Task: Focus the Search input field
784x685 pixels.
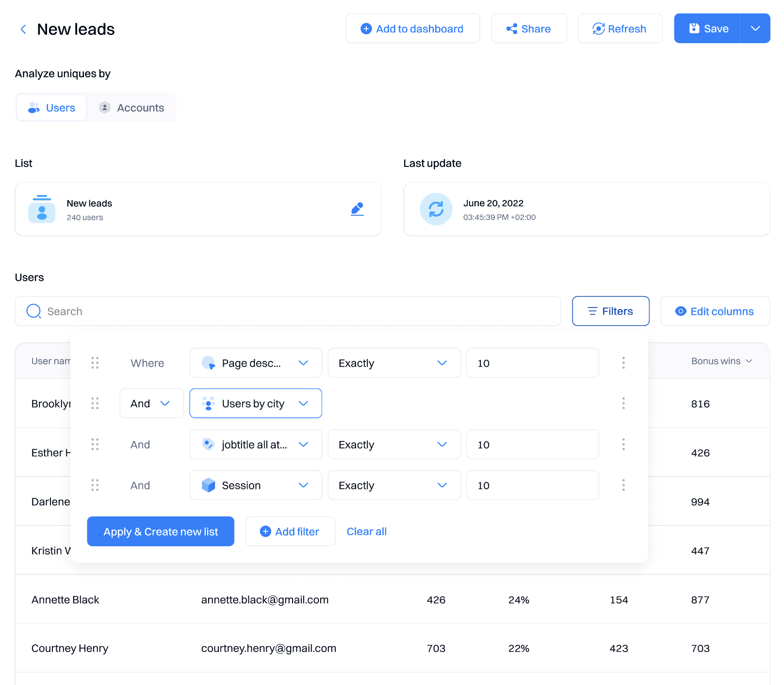Action: pyautogui.click(x=288, y=311)
